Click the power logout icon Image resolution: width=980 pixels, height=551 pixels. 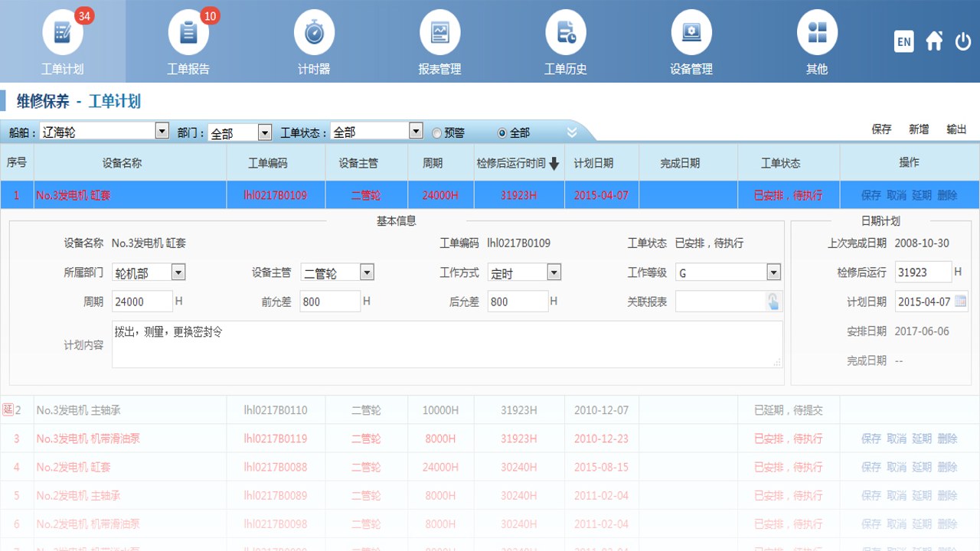[x=963, y=41]
